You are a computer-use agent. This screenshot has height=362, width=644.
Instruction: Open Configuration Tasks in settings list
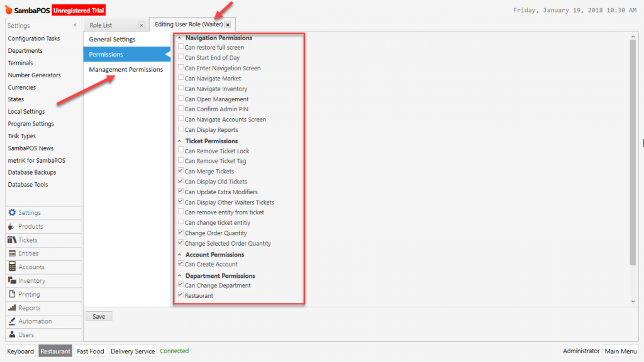coord(34,38)
